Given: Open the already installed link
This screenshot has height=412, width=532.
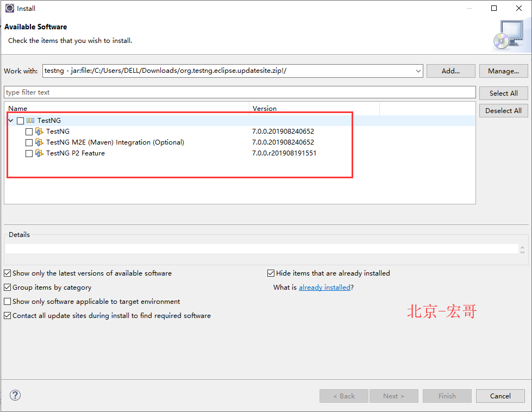Looking at the screenshot, I should click(x=324, y=288).
